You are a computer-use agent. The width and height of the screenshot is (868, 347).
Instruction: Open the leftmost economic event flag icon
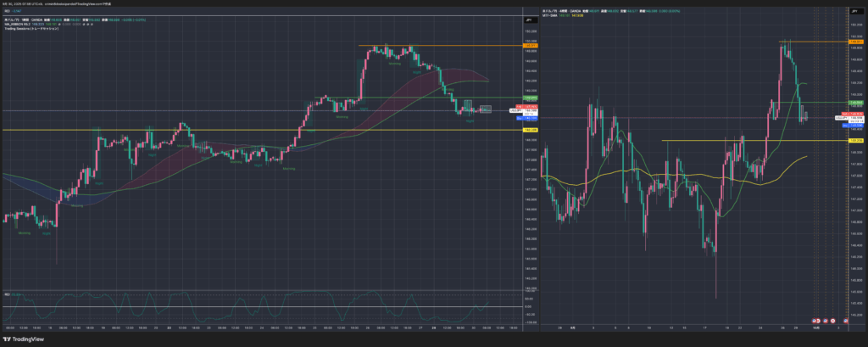[815, 320]
